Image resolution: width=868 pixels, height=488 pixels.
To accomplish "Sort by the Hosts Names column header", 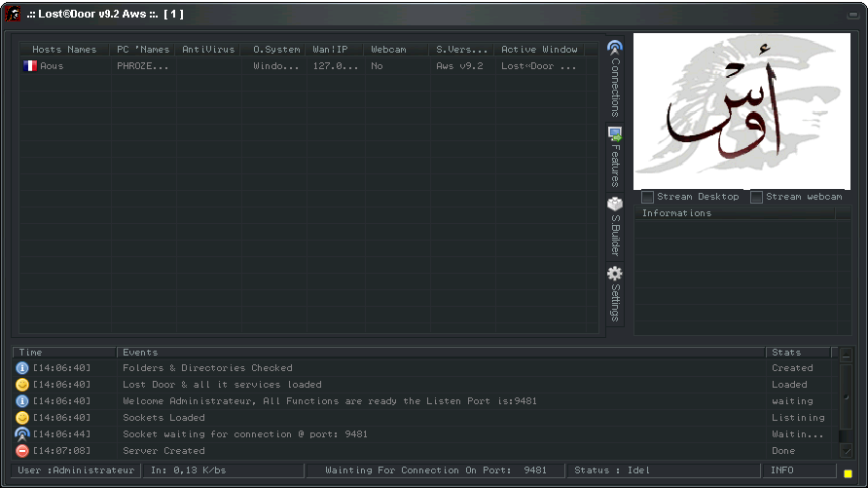I will 64,50.
